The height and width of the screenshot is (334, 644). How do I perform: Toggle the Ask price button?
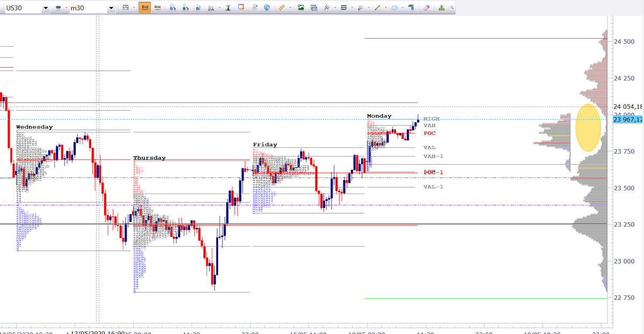coord(157,8)
